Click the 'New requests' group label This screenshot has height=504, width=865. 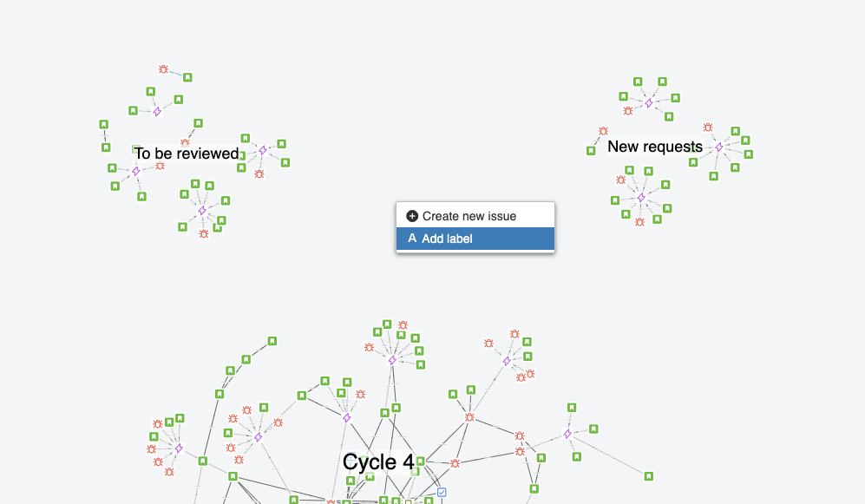pos(655,147)
